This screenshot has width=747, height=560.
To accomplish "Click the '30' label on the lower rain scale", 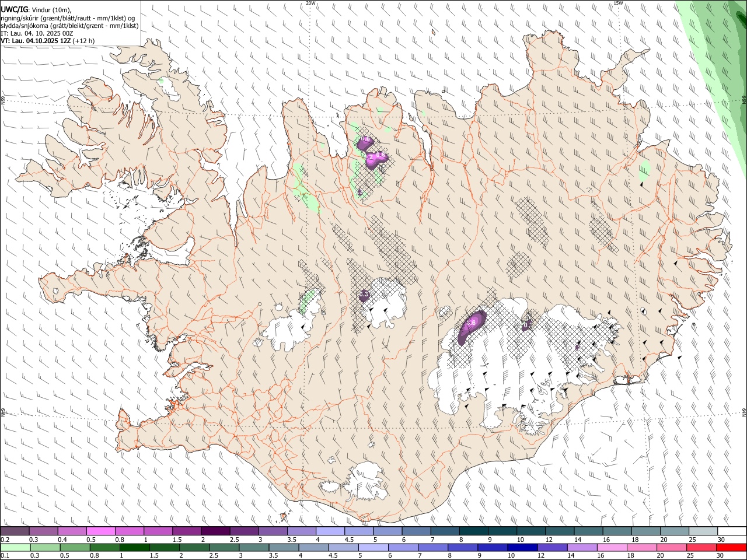I will point(720,556).
